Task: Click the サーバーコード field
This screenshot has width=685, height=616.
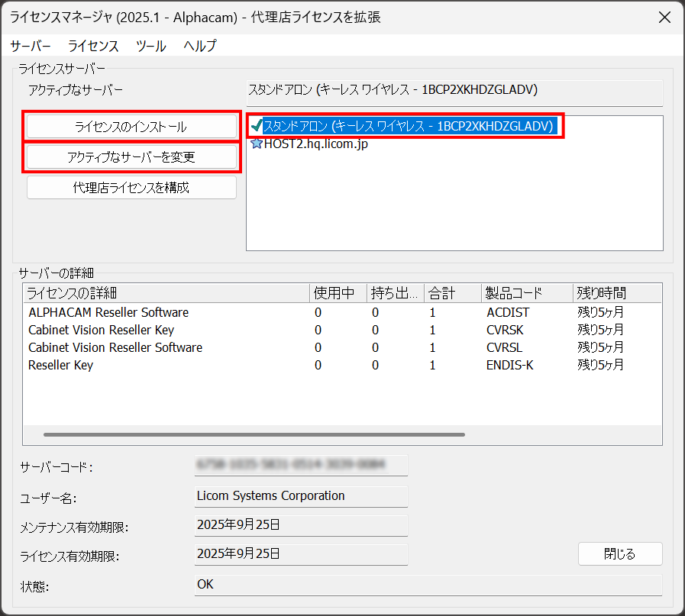Action: 301,465
